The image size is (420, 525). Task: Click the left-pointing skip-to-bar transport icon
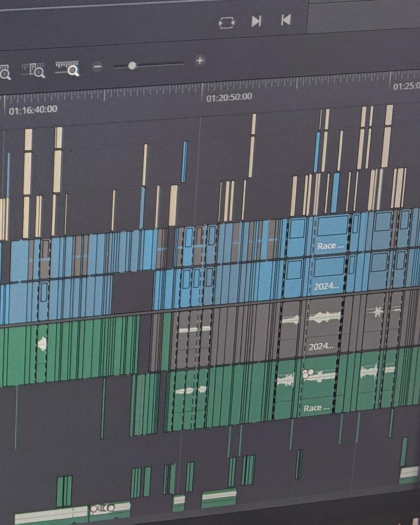coord(286,20)
